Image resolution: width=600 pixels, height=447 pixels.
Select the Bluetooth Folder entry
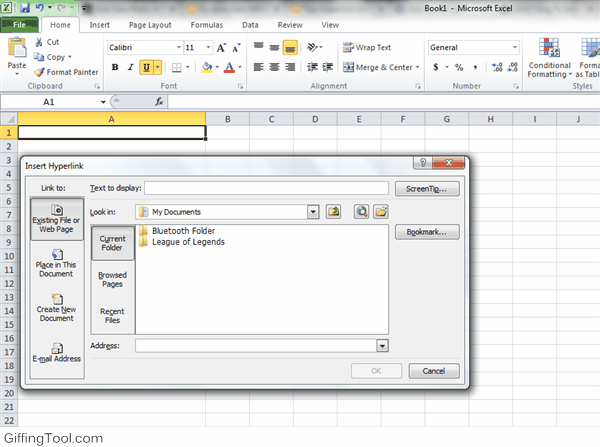click(177, 231)
